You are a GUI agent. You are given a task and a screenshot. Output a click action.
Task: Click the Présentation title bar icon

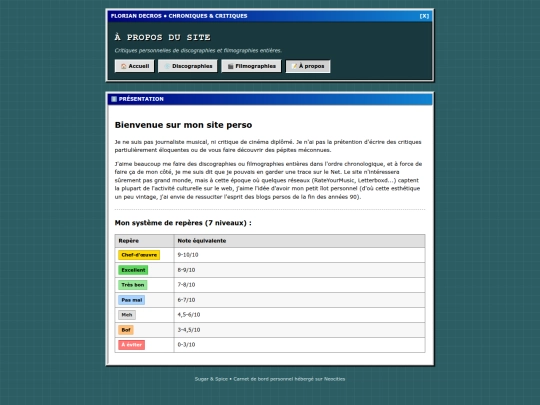114,99
